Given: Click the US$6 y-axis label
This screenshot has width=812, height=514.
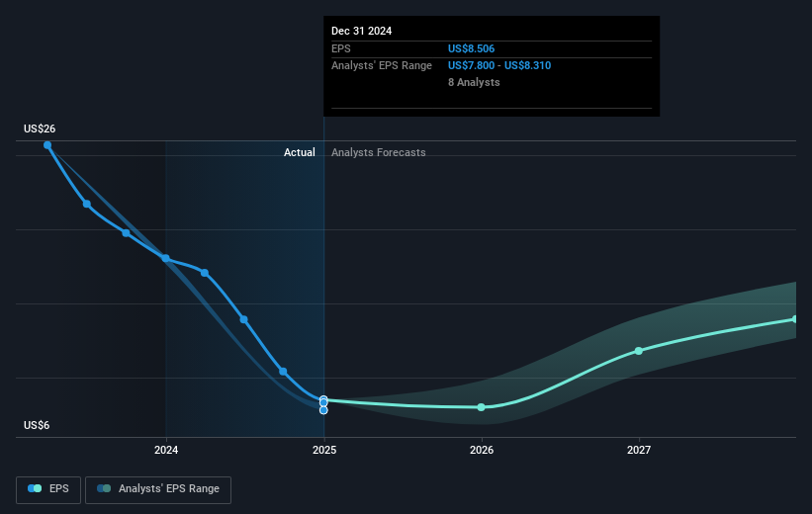Looking at the screenshot, I should 37,425.
